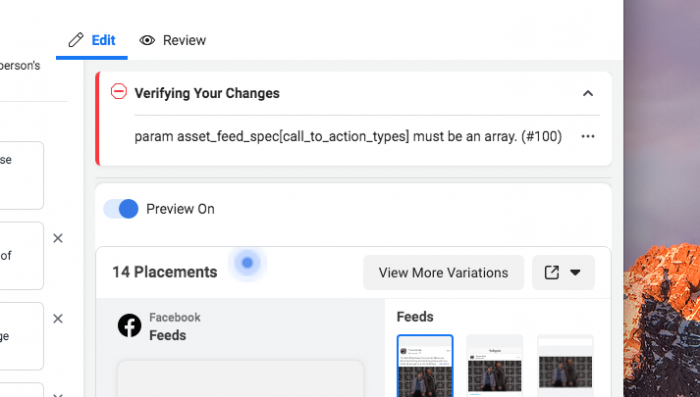Click the Facebook Feeds placement label
The width and height of the screenshot is (700, 397).
point(175,326)
